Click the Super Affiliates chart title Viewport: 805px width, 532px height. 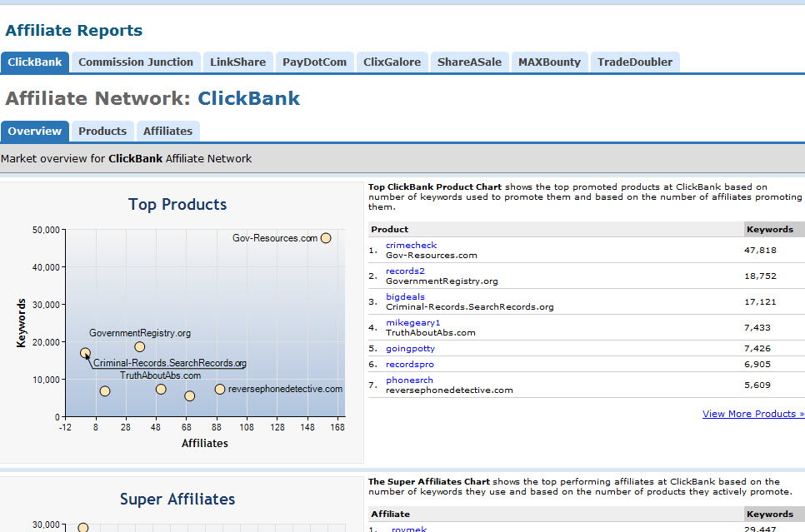tap(177, 499)
